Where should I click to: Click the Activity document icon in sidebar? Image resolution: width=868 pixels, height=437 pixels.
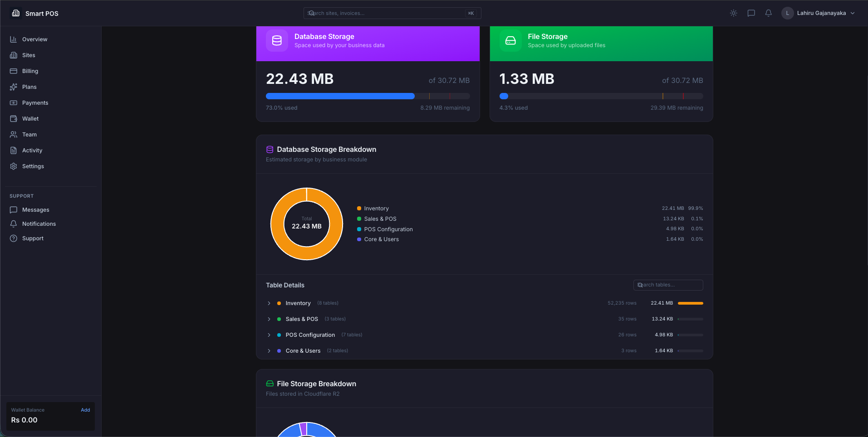pos(14,151)
